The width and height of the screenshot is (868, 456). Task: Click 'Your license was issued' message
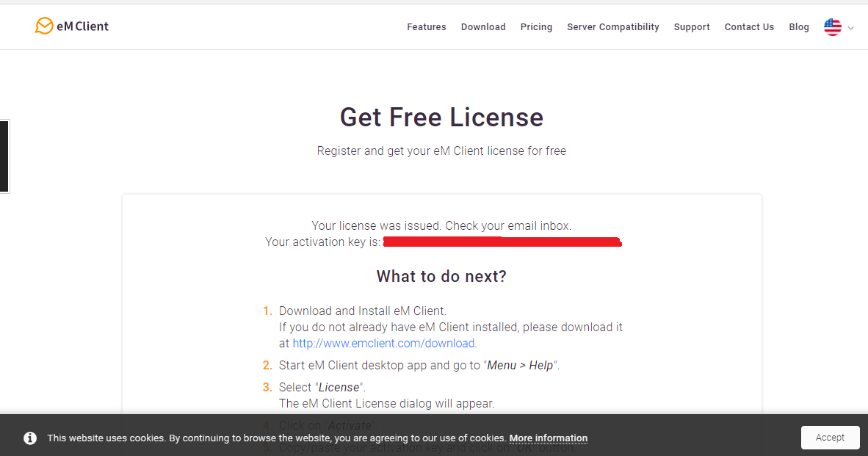442,225
